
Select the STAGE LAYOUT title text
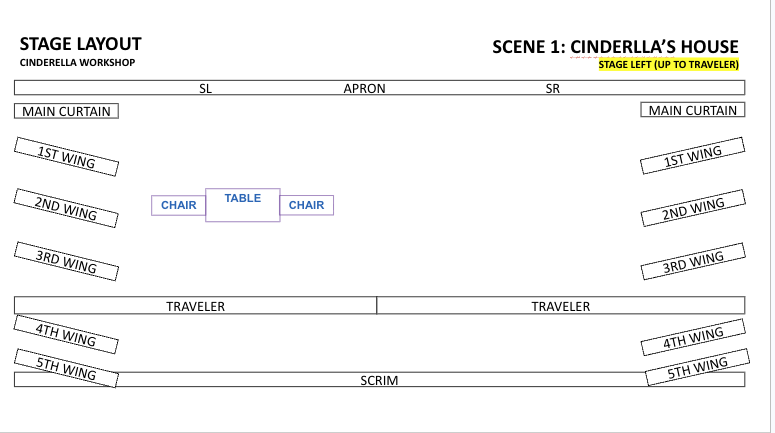tap(81, 44)
